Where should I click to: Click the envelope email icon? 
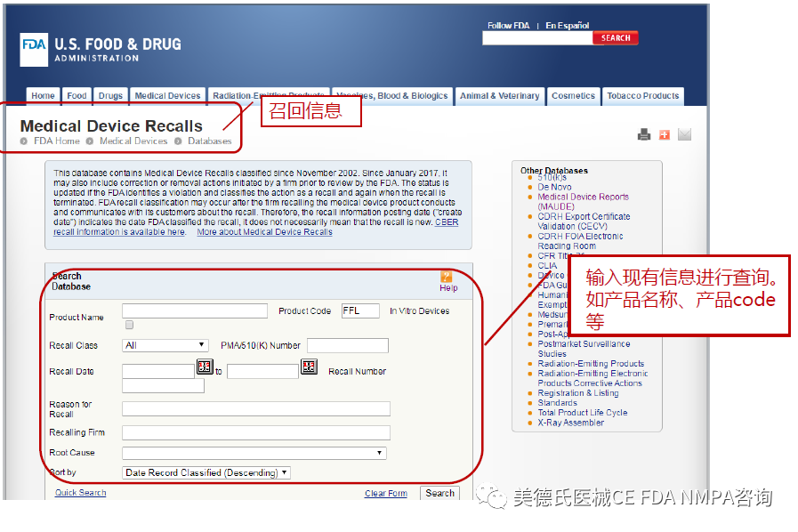pos(684,135)
